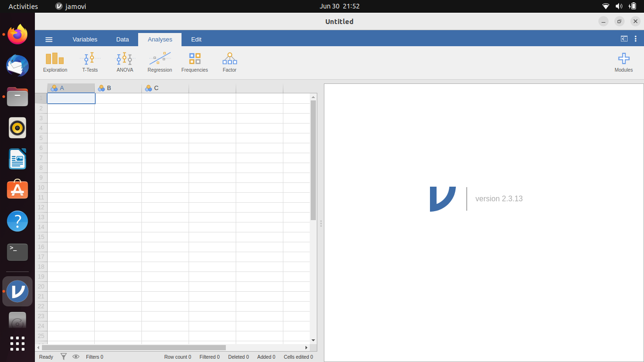
Task: Click the Cells edited 0 status entry
Action: click(298, 357)
